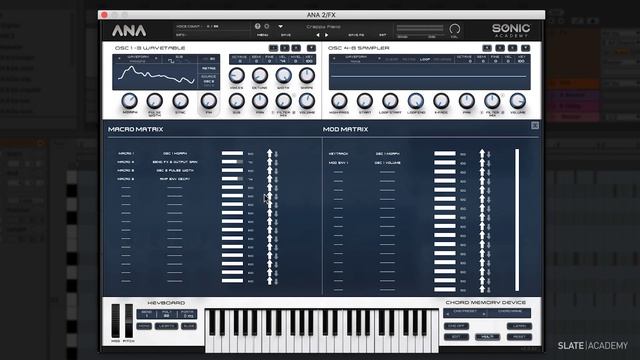640x360 pixels.
Task: Click the SAVE item in header
Action: pyautogui.click(x=286, y=35)
